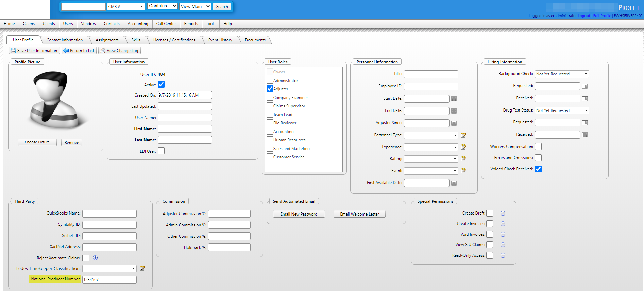
Task: Open calendar for Drug Test Requested date
Action: 584,123
